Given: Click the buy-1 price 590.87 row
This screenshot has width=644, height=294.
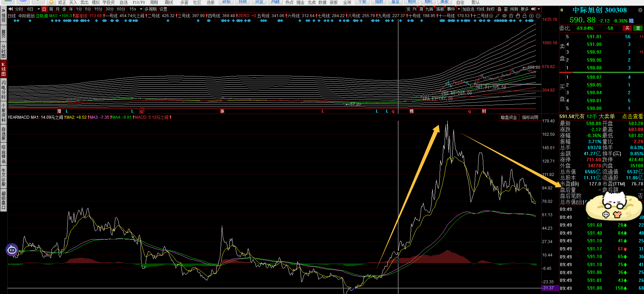Looking at the screenshot, I should [601, 77].
